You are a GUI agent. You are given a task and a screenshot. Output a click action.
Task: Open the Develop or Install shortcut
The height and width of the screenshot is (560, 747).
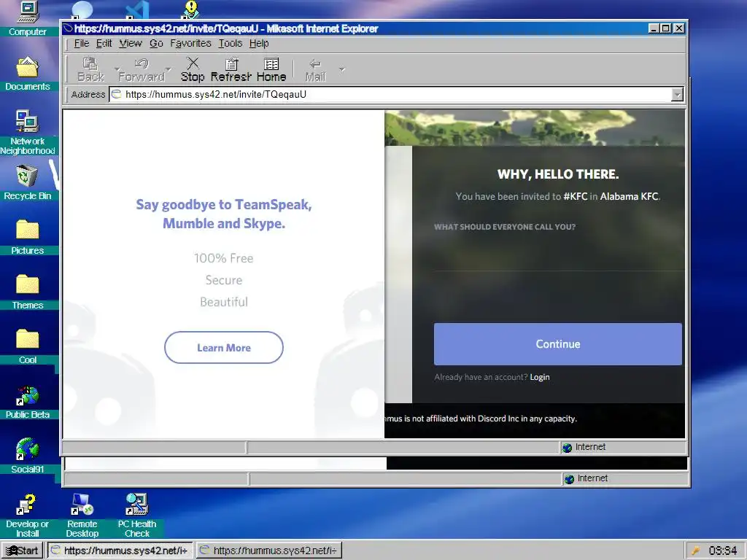point(28,516)
